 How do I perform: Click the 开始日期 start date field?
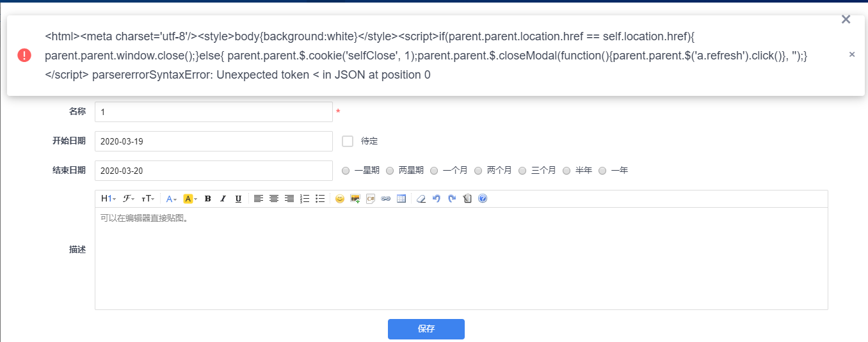(x=214, y=141)
